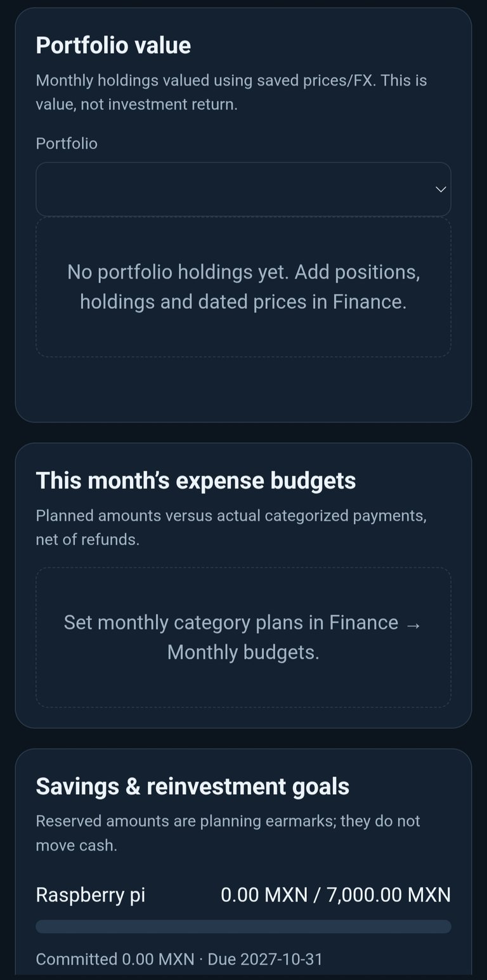Open the Monthly budgets reference text
The height and width of the screenshot is (980, 487).
coord(243,652)
